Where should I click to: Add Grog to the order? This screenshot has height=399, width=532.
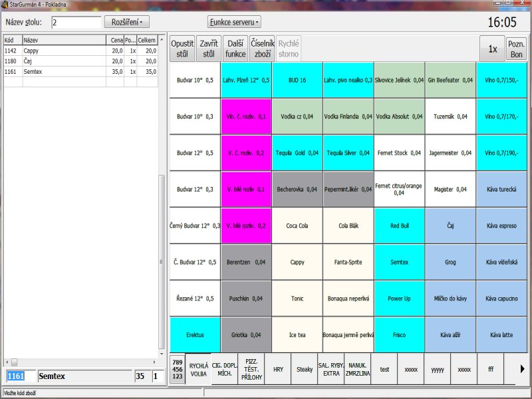coord(450,262)
